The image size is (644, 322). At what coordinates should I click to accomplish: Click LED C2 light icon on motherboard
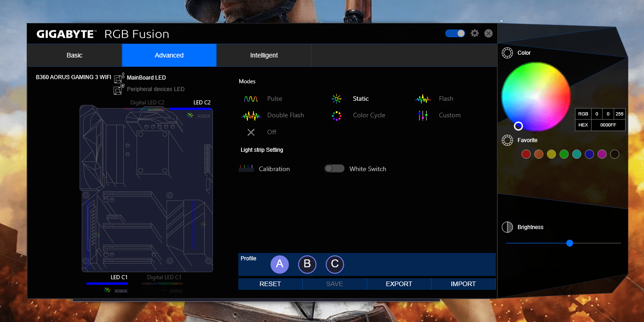click(x=190, y=115)
